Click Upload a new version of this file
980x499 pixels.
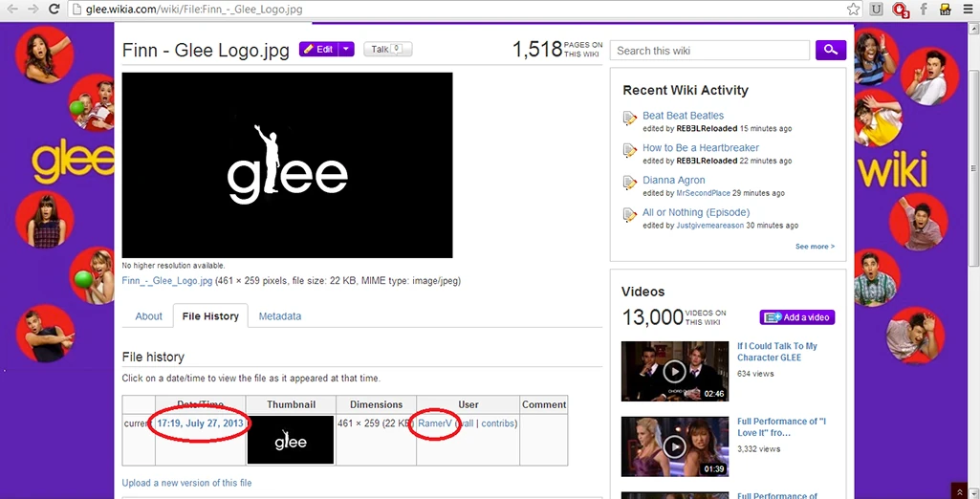click(186, 483)
